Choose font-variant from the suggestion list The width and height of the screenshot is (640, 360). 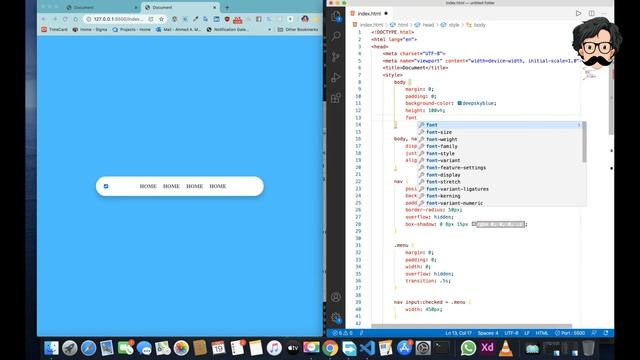tap(443, 160)
